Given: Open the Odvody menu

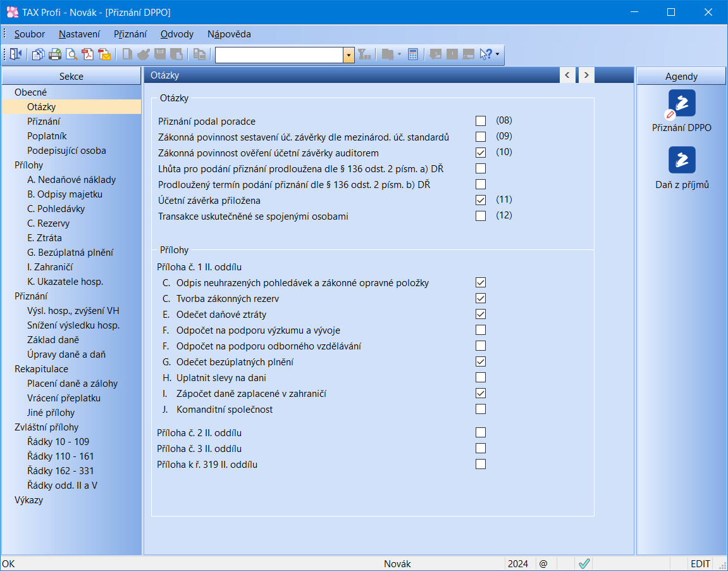Looking at the screenshot, I should (177, 34).
